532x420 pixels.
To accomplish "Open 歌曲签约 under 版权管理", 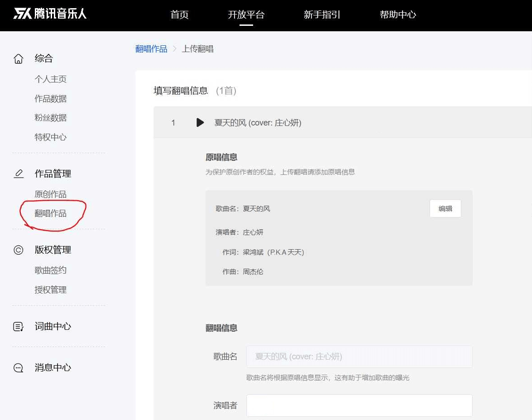I will coord(50,270).
